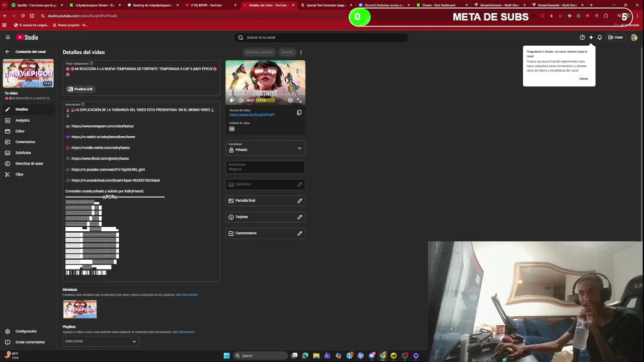Click the SD video quality badge
This screenshot has width=644, height=362.
pos(232,129)
